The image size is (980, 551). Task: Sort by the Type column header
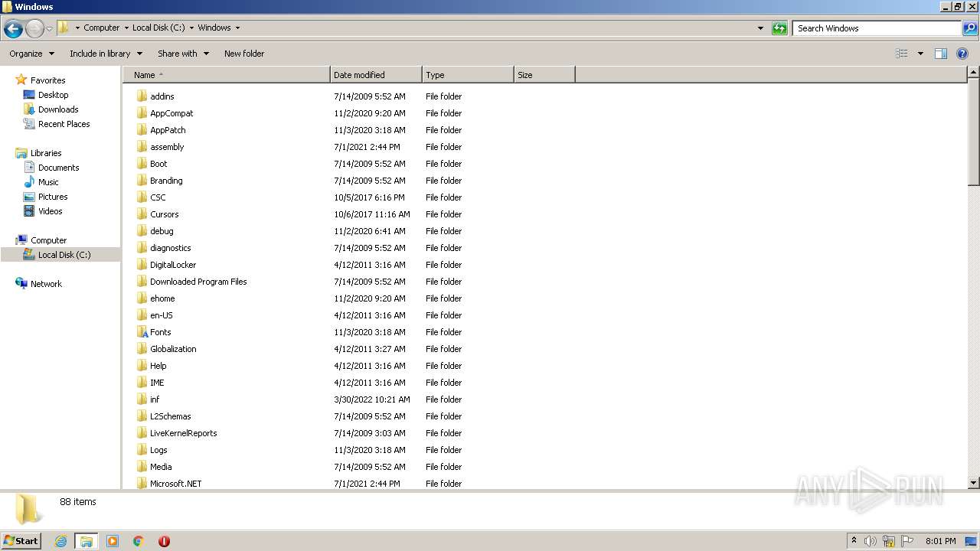pyautogui.click(x=468, y=75)
